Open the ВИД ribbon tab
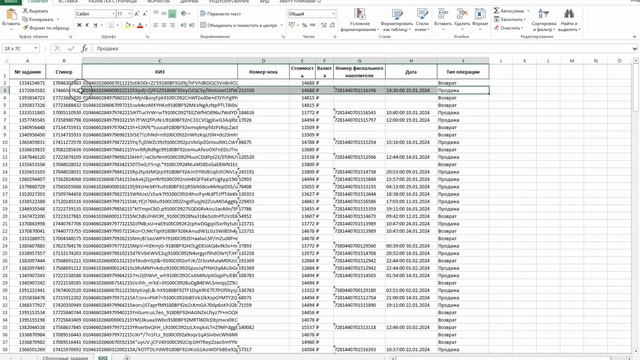640x360 pixels. pos(264,2)
